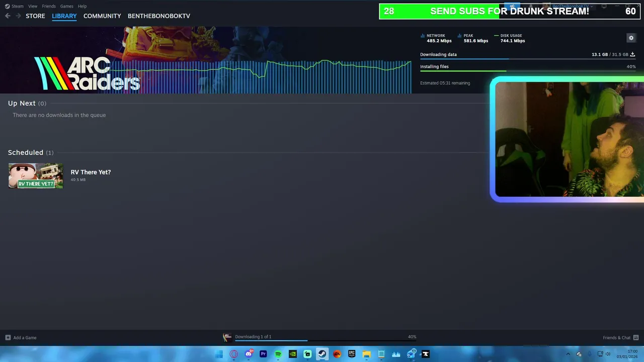
Task: Open Notepad from the taskbar
Action: pyautogui.click(x=381, y=354)
